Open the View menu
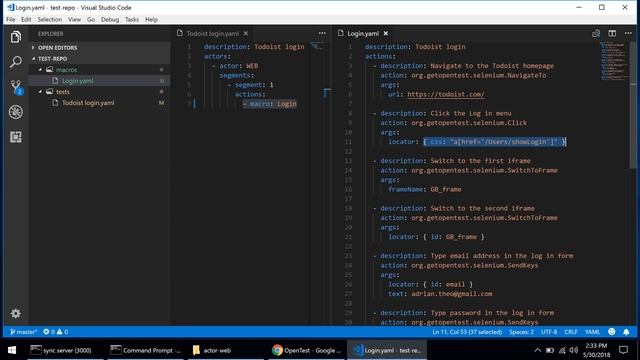This screenshot has height=360, width=640. click(74, 19)
